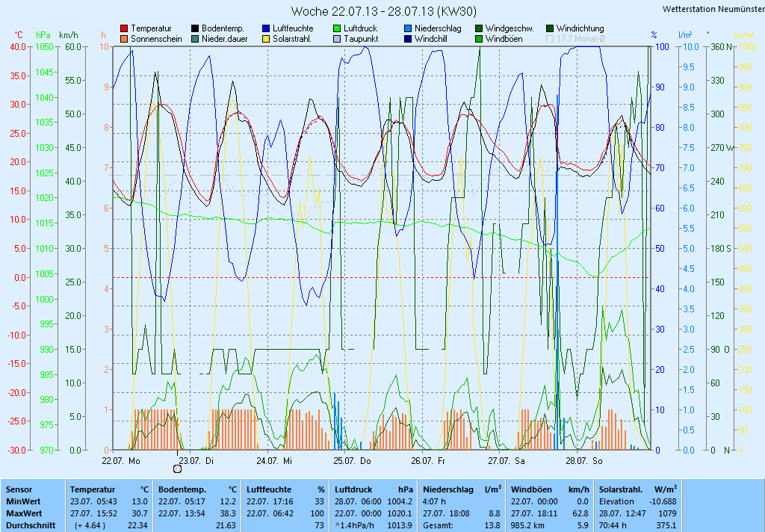Click the maximum temperature time 27.07. 15:52

coord(93,513)
